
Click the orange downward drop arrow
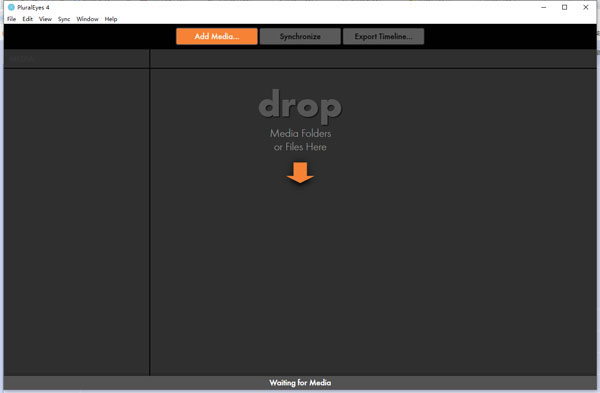[x=300, y=173]
